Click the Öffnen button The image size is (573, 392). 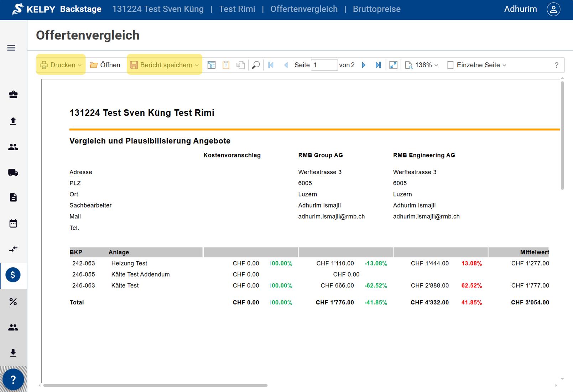pyautogui.click(x=105, y=65)
